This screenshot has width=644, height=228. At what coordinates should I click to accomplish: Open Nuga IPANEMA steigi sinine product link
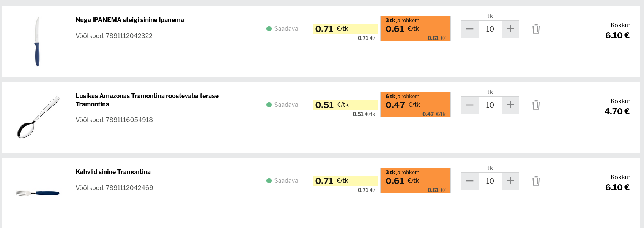[129, 20]
